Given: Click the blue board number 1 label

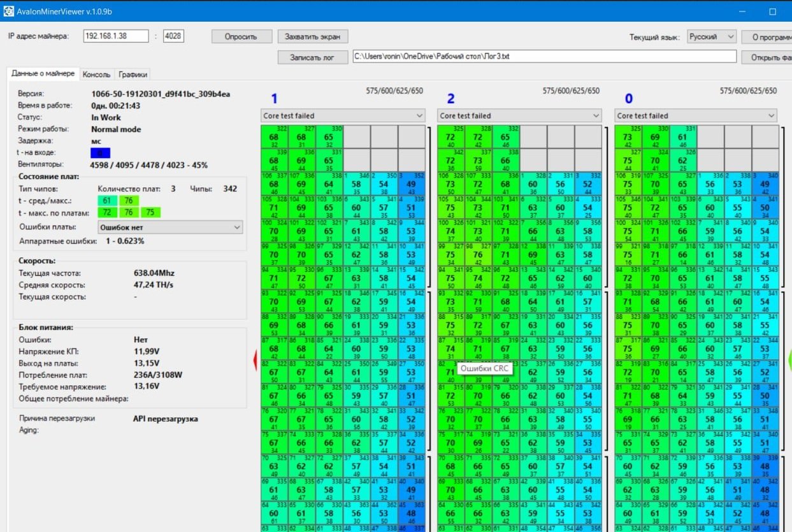Looking at the screenshot, I should click(x=275, y=98).
